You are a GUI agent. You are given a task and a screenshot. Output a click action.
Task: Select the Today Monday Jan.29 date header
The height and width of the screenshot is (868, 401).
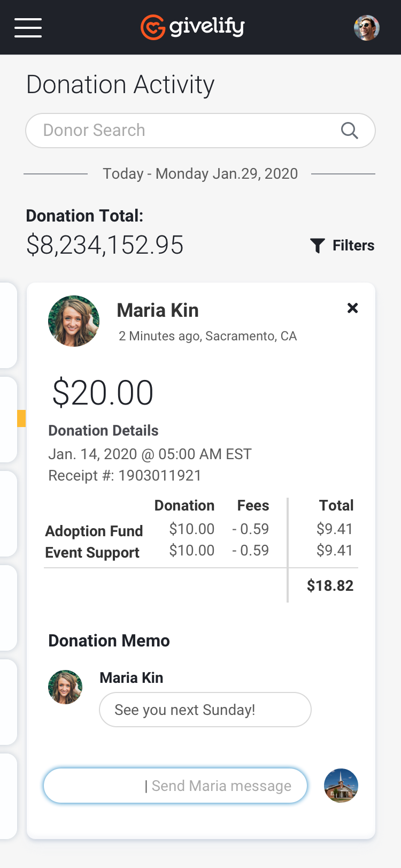pos(200,174)
